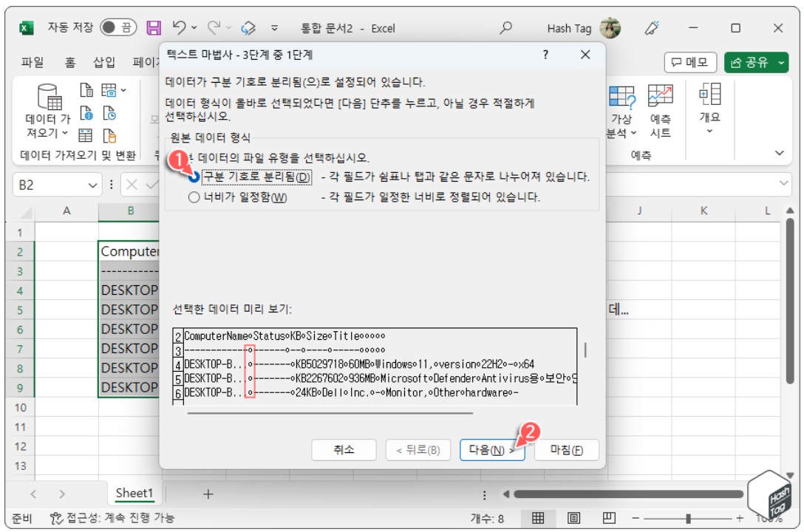This screenshot has height=532, width=804.
Task: Click the data preview horizontal scrollbar
Action: pyautogui.click(x=330, y=412)
